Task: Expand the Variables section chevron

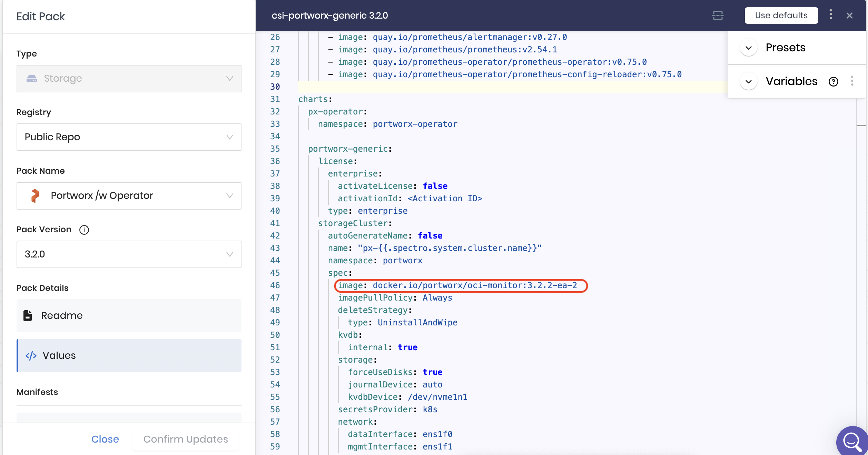Action: pyautogui.click(x=749, y=82)
